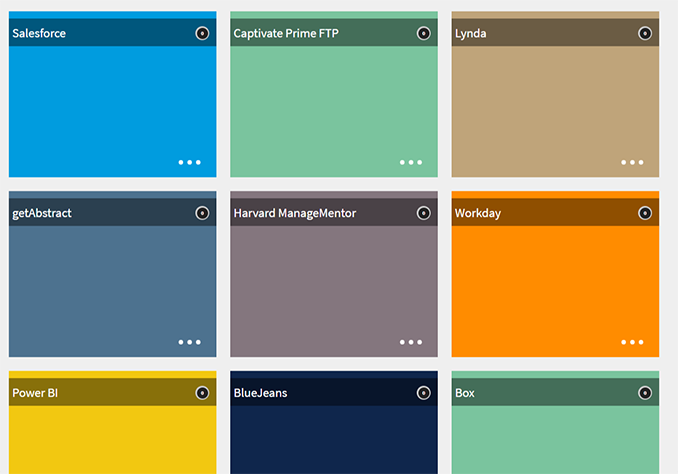Viewport: 678px width, 474px height.
Task: Click the Captivate Prime FTP title
Action: 286,33
